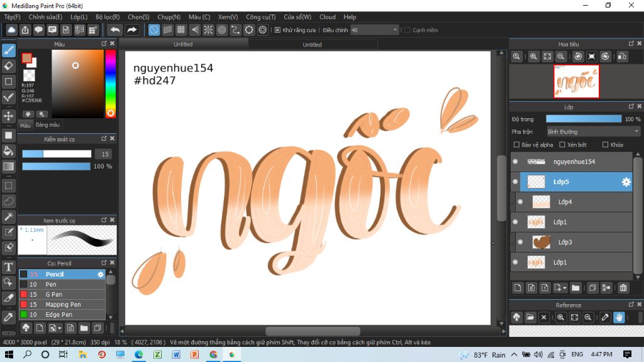Open Lớp(L) menu
The width and height of the screenshot is (644, 362).
tap(79, 17)
